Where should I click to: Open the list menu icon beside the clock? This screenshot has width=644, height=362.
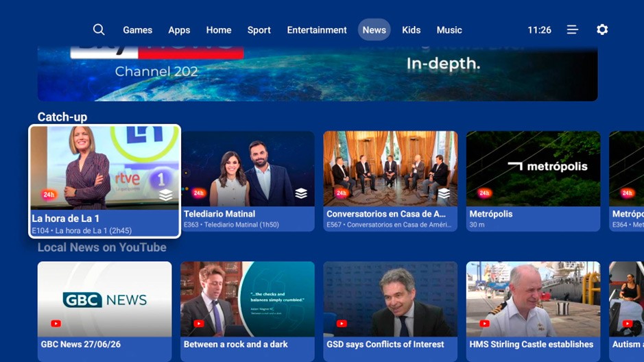[x=573, y=29]
